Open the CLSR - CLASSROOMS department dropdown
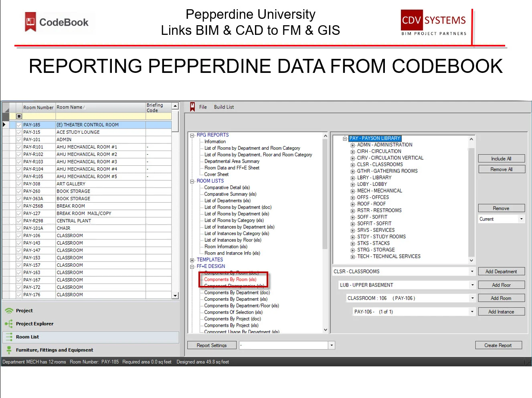Viewport: 532px width, 398px height. [472, 271]
